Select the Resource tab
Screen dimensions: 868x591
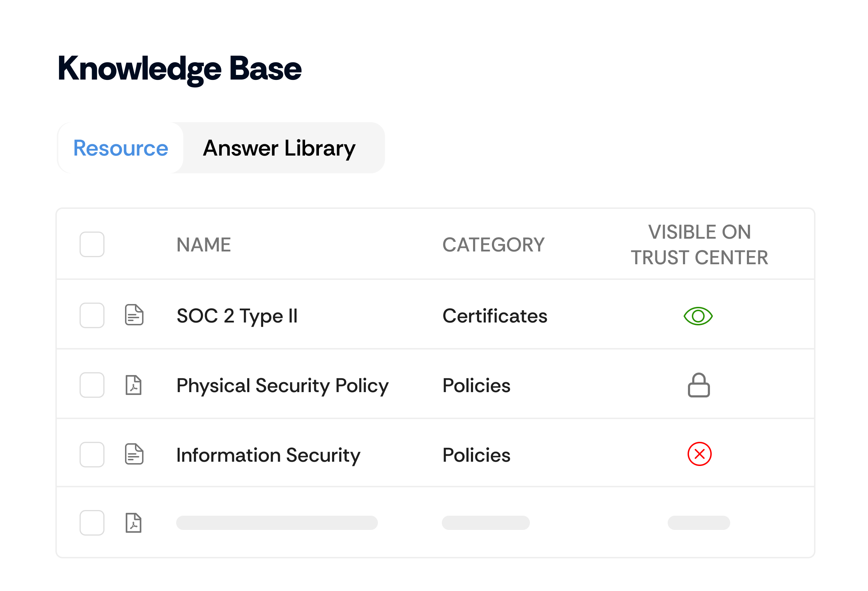point(121,148)
